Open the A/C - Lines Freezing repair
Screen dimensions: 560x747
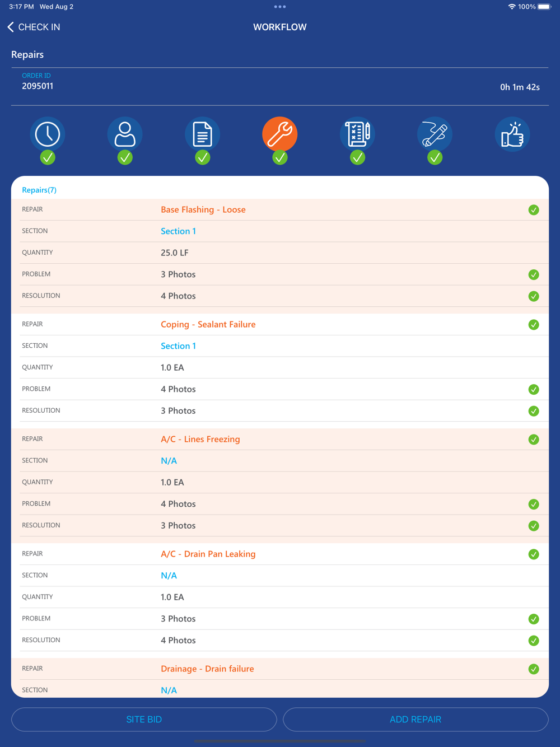200,439
